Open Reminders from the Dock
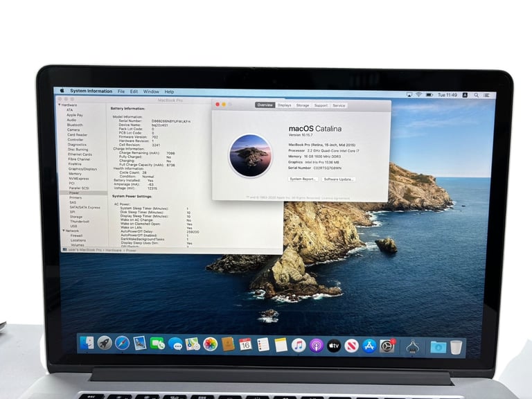Screen dimensions: 532x399 [x=263, y=345]
